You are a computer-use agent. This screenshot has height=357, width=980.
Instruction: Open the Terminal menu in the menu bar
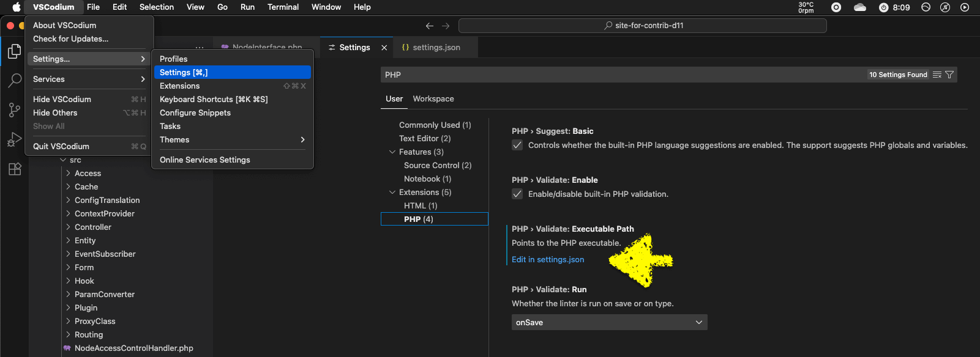click(x=283, y=7)
